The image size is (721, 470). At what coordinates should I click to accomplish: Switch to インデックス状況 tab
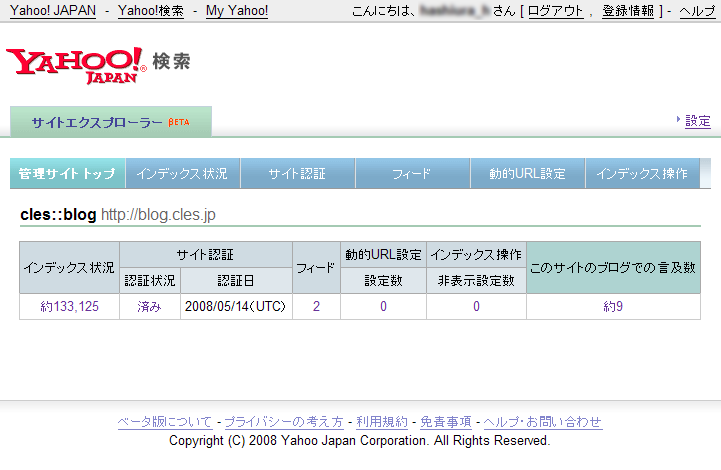click(x=182, y=174)
